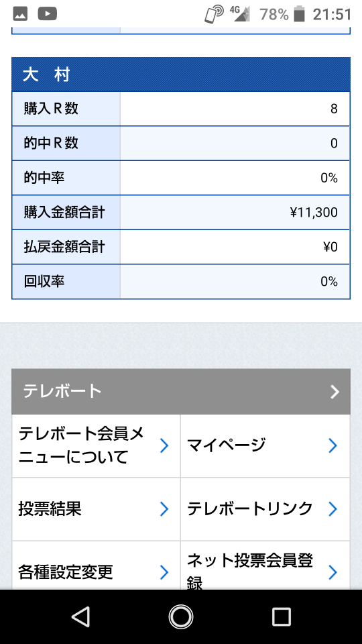The width and height of the screenshot is (362, 644).
Task: Tap the 大村 venue table header
Action: pos(181,74)
